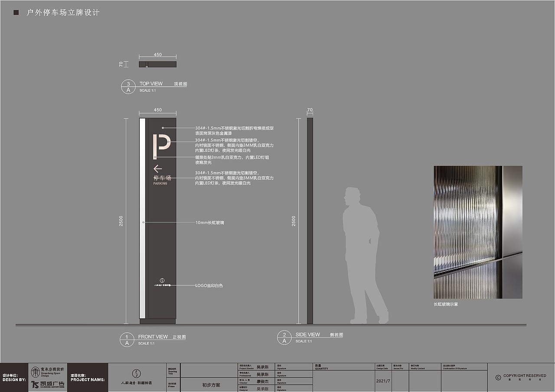Click the 70 dimension left of the top view
Viewport: 555px width, 392px height.
121,64
